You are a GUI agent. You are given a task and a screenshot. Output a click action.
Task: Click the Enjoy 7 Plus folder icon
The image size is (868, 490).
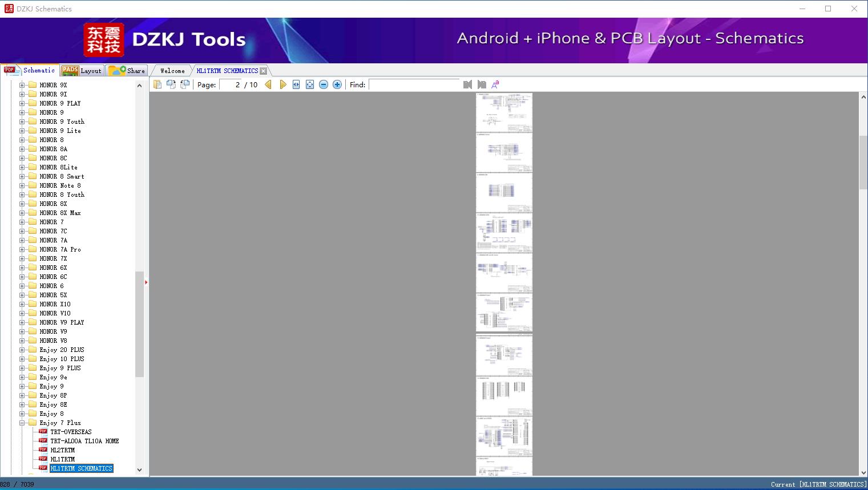click(33, 423)
